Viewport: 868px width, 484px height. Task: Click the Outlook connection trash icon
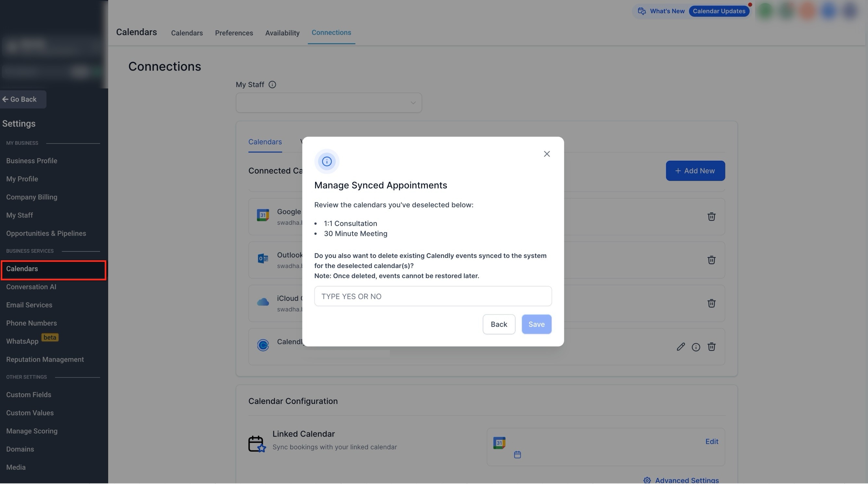tap(711, 260)
